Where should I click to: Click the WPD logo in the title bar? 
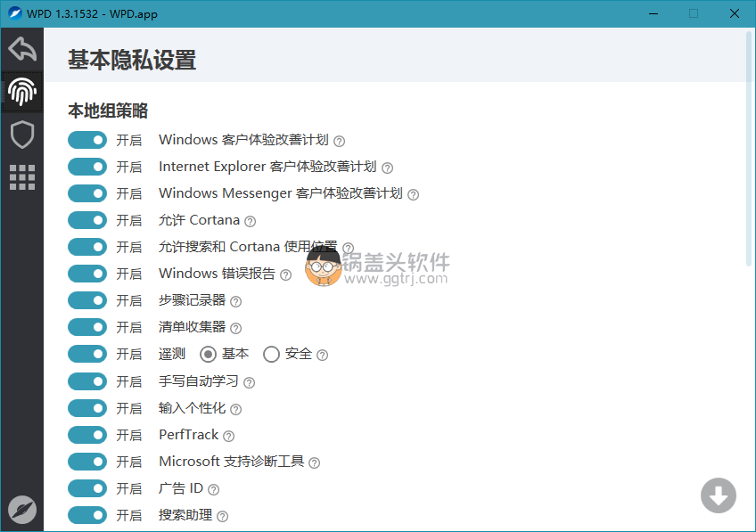click(x=15, y=13)
